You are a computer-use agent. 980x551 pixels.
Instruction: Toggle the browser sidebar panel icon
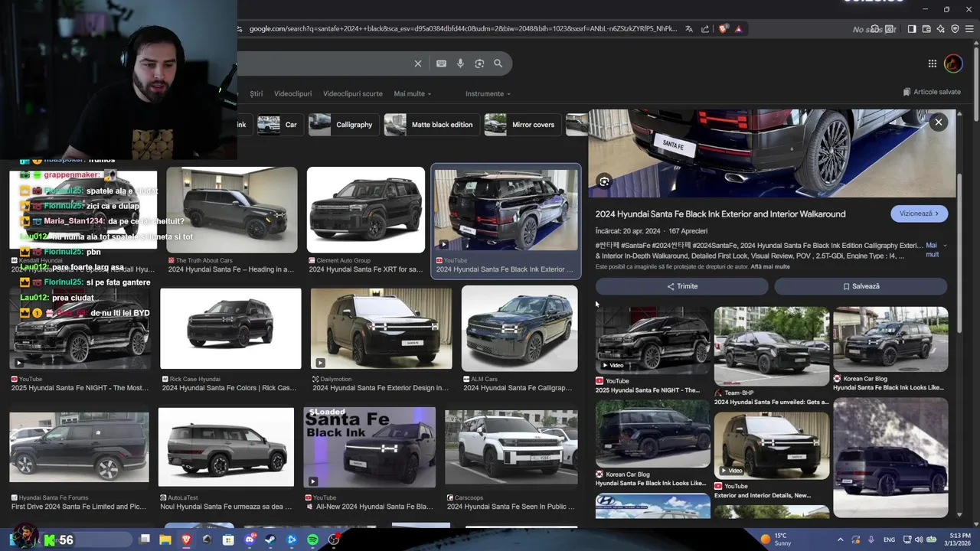pos(912,29)
